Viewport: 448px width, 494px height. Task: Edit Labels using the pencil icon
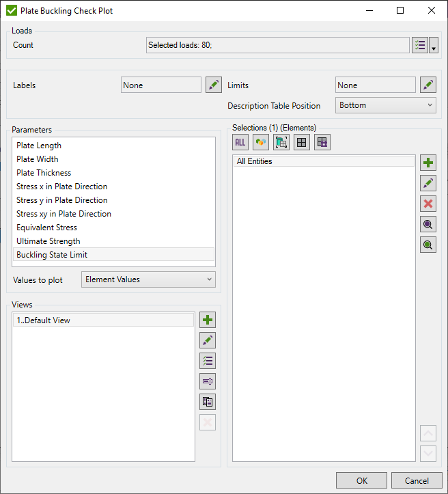tap(213, 85)
